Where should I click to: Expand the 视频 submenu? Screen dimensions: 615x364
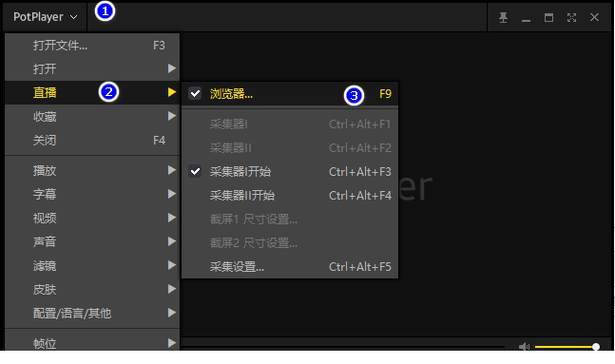click(x=92, y=218)
